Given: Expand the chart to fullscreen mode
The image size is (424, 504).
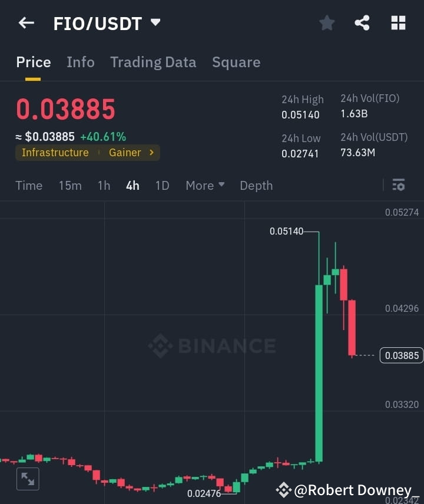Looking at the screenshot, I should [27, 479].
